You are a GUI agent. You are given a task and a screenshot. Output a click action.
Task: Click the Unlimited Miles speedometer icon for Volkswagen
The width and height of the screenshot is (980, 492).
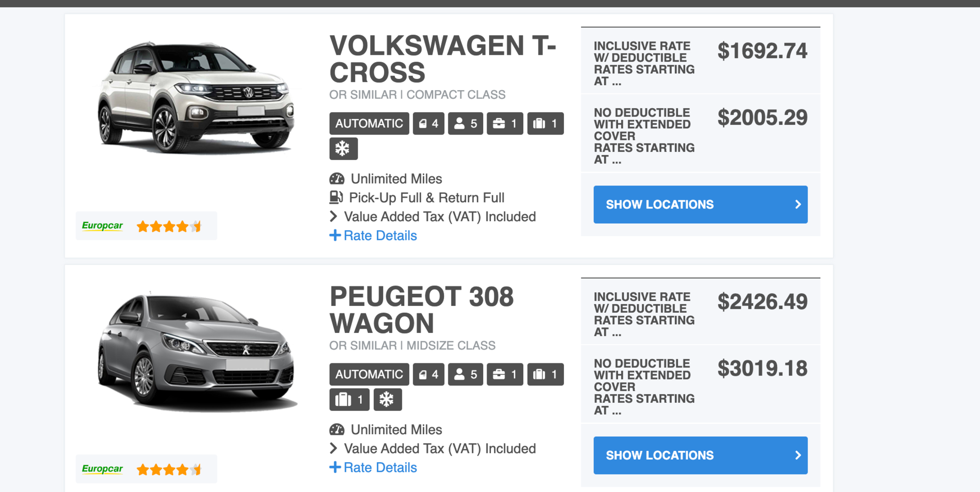point(337,179)
